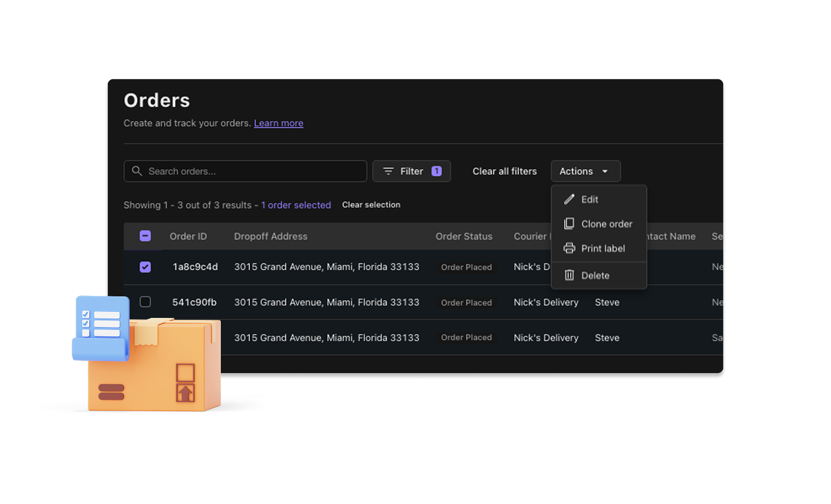The height and width of the screenshot is (504, 831).
Task: Choose Clone order from Actions menu
Action: tap(606, 224)
